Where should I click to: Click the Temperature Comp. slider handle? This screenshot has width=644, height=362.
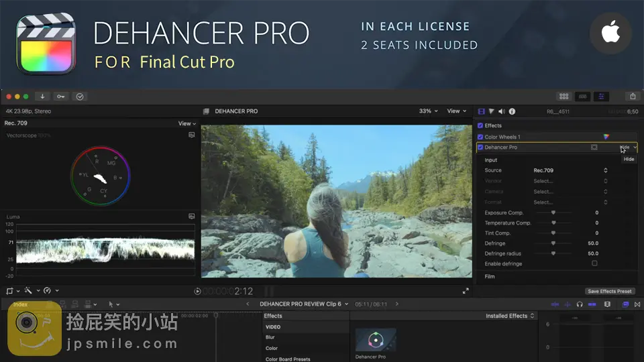click(553, 223)
